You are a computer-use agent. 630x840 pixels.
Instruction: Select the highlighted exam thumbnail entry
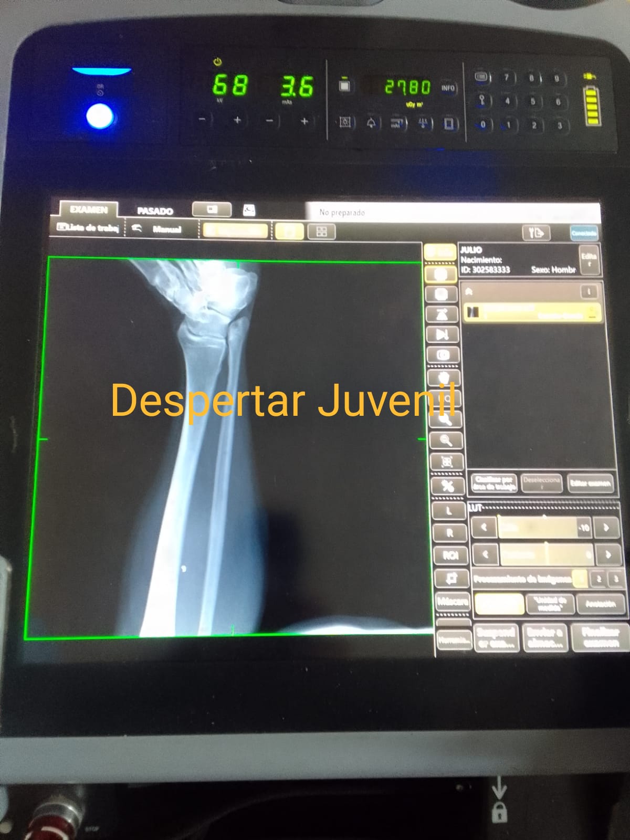point(532,312)
